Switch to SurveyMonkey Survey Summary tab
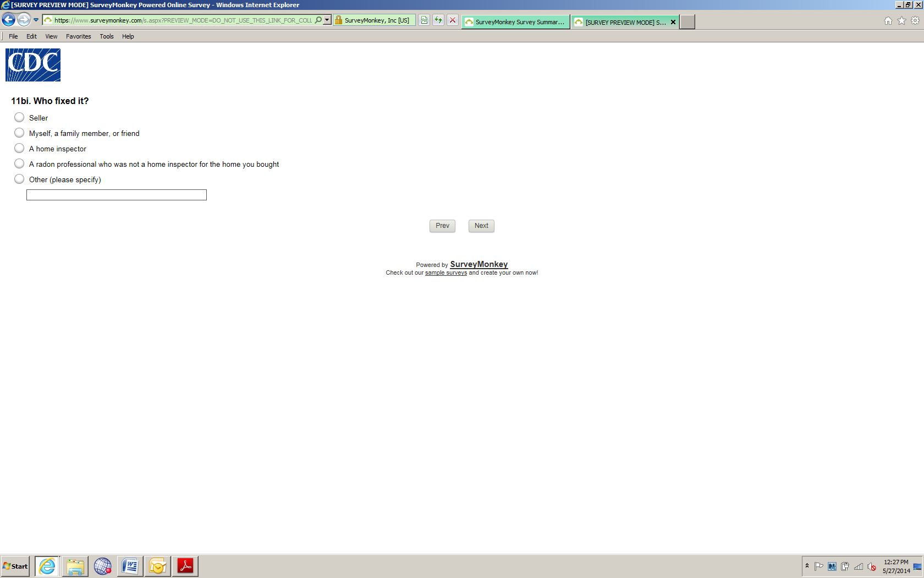 (x=515, y=22)
